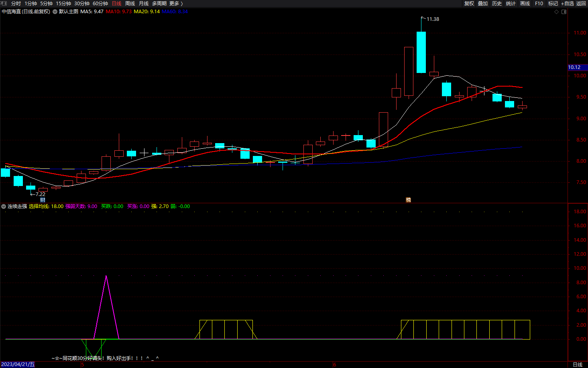Switch to 30分钟 period

(82, 3)
